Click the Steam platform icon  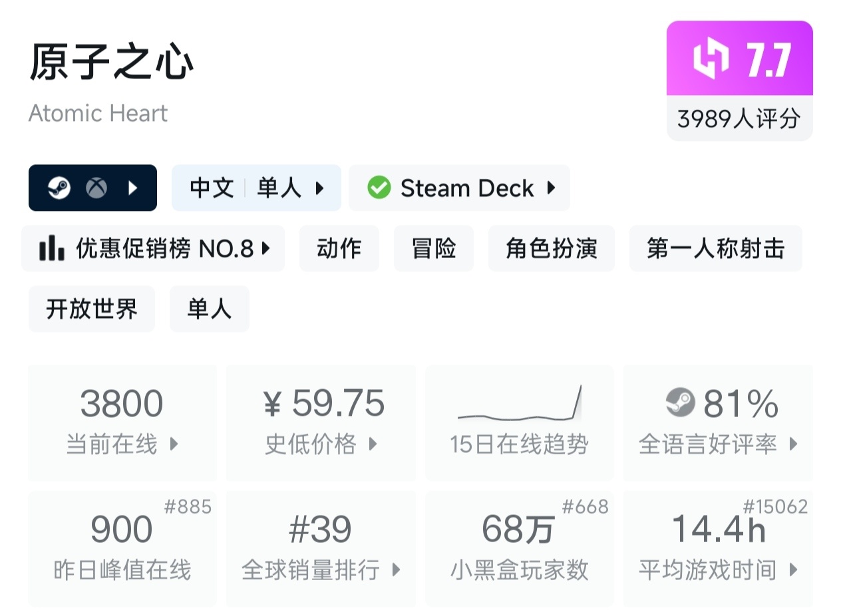click(59, 188)
